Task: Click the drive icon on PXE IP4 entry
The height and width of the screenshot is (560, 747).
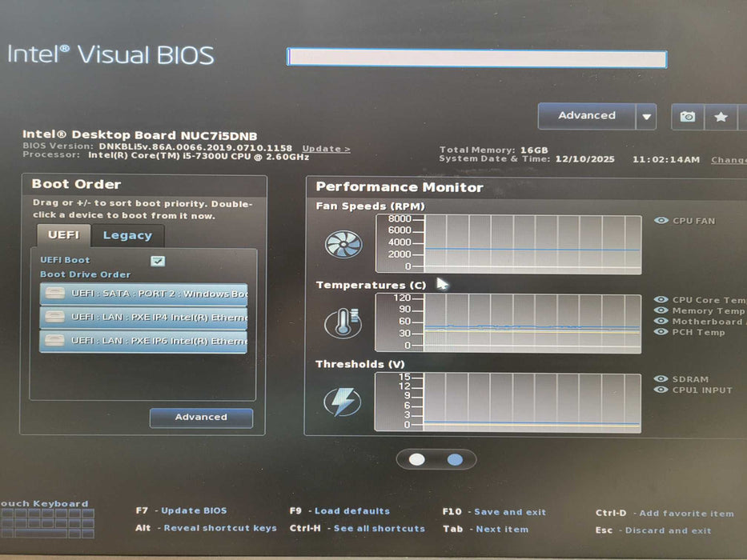Action: (x=54, y=317)
